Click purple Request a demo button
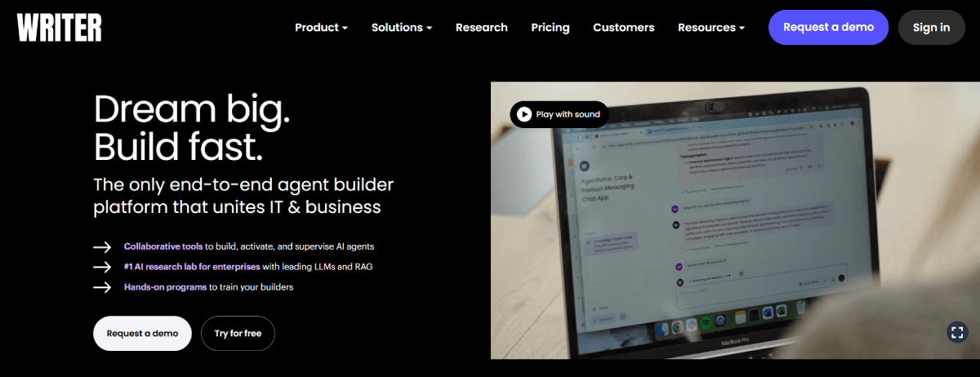 [829, 27]
